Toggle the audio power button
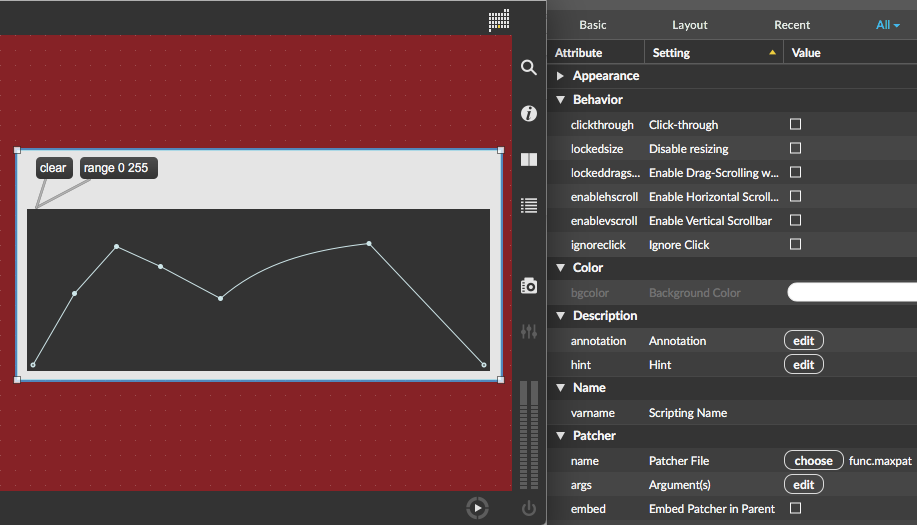Viewport: 917px width, 525px height. tap(529, 509)
